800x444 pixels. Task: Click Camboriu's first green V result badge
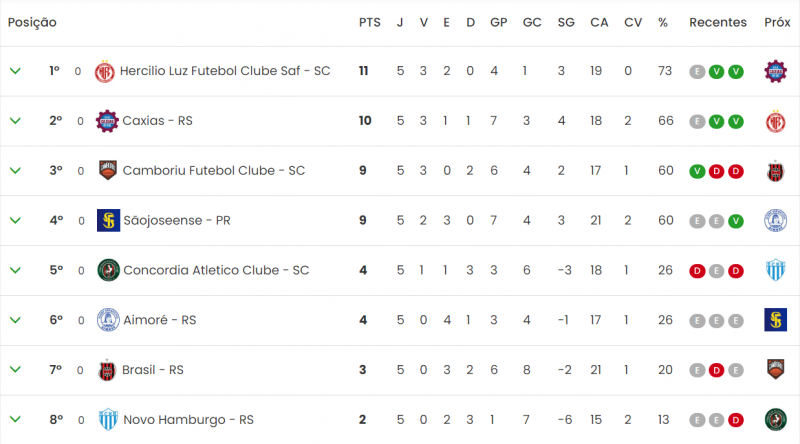click(697, 171)
